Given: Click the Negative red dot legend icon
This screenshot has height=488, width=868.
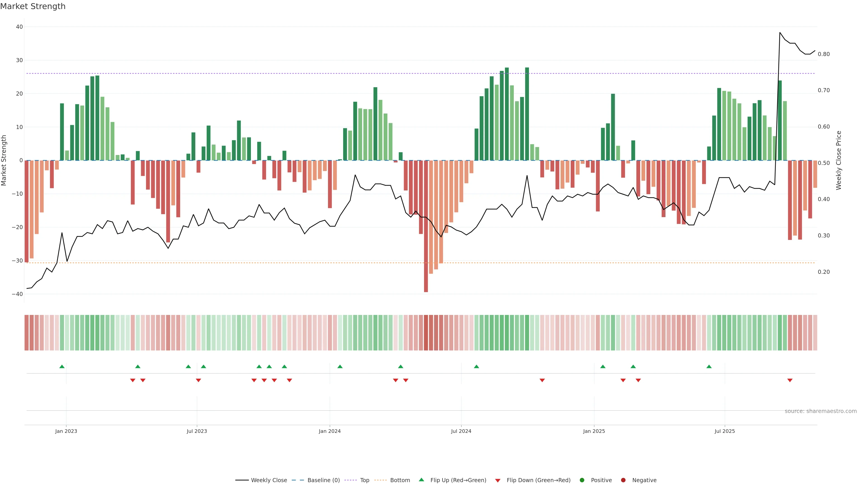Looking at the screenshot, I should (623, 480).
